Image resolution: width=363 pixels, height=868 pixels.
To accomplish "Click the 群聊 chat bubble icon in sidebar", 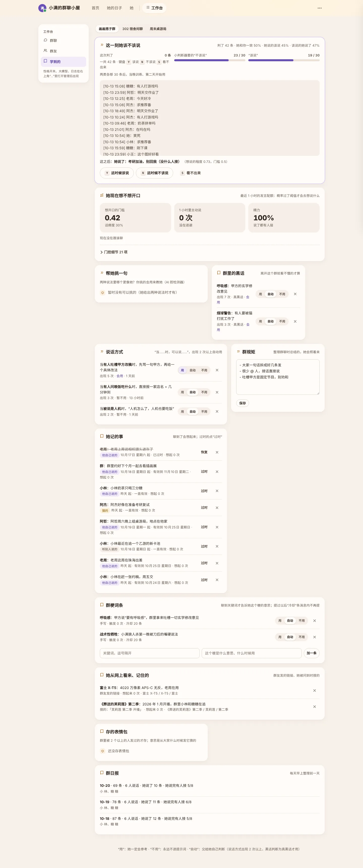I will [x=46, y=40].
